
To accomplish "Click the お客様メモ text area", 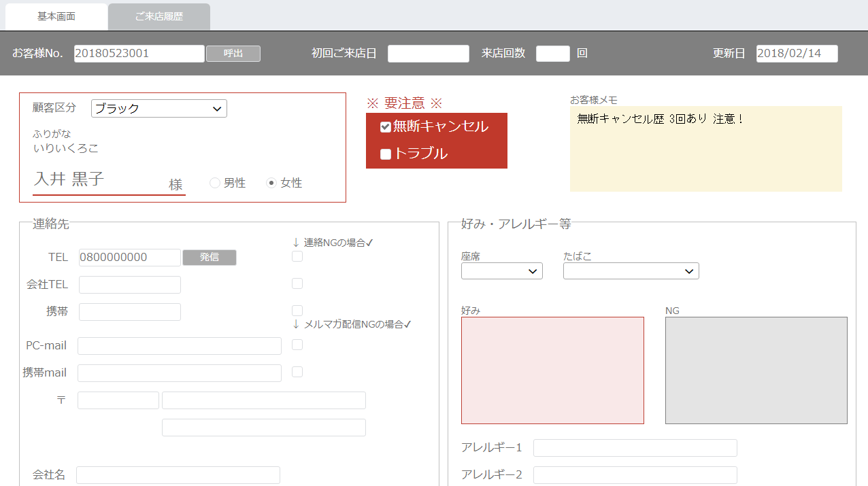I will click(x=705, y=149).
